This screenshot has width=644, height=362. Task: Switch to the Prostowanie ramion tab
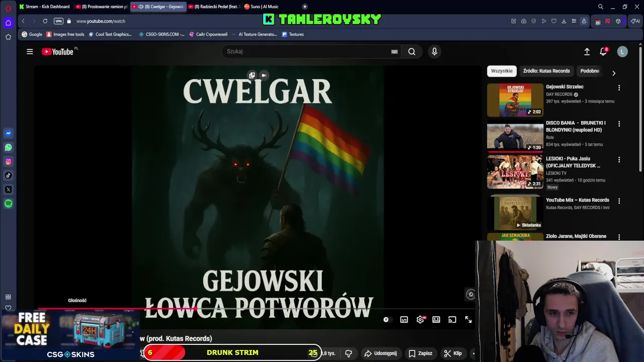(102, 7)
